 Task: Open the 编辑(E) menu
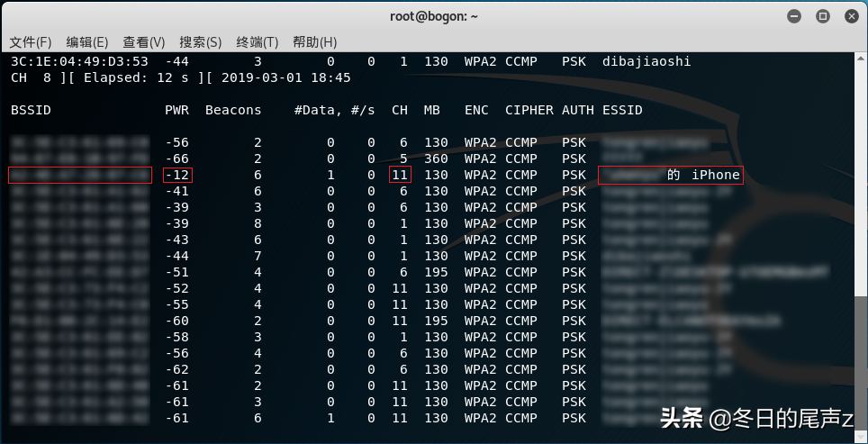87,42
